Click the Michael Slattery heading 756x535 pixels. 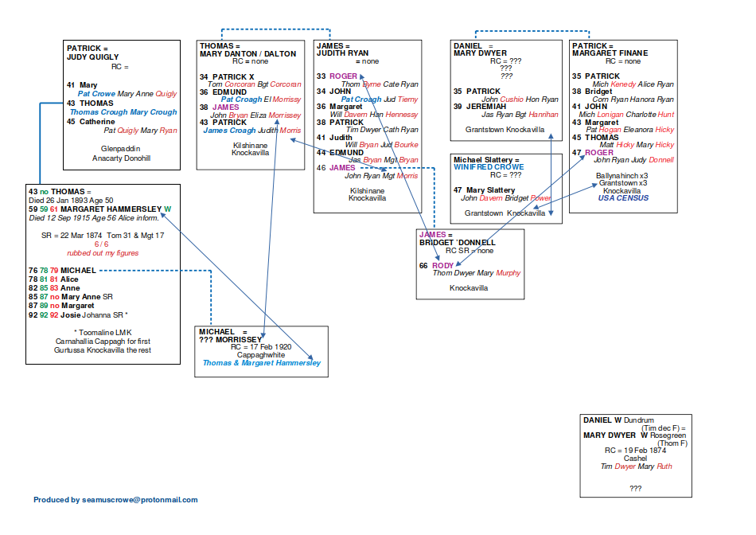point(485,159)
